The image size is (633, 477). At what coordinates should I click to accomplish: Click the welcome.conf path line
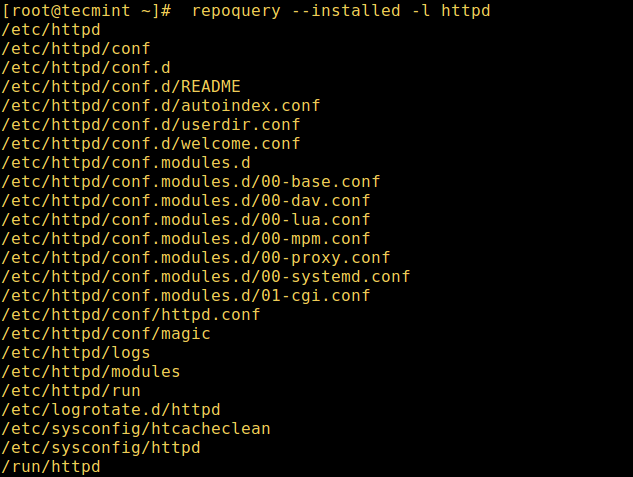151,144
